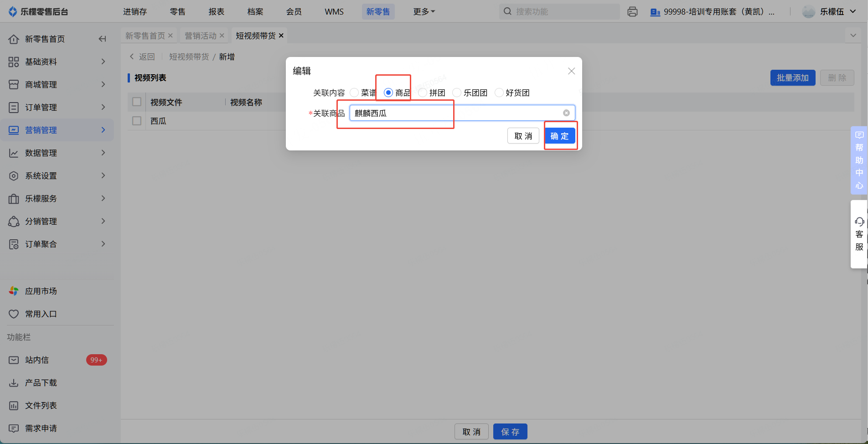The height and width of the screenshot is (444, 868).
Task: Go back via the 返回 link
Action: click(142, 57)
